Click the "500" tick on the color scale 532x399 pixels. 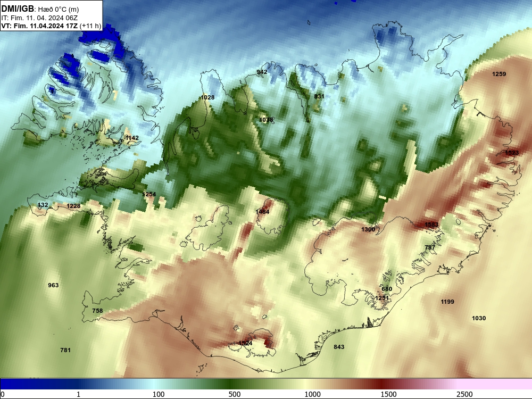(x=235, y=394)
